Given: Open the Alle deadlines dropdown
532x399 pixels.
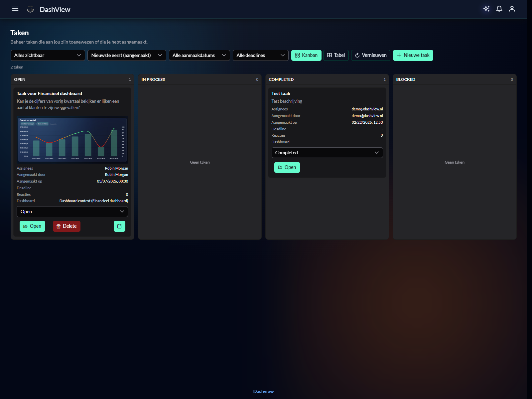Looking at the screenshot, I should (x=260, y=56).
